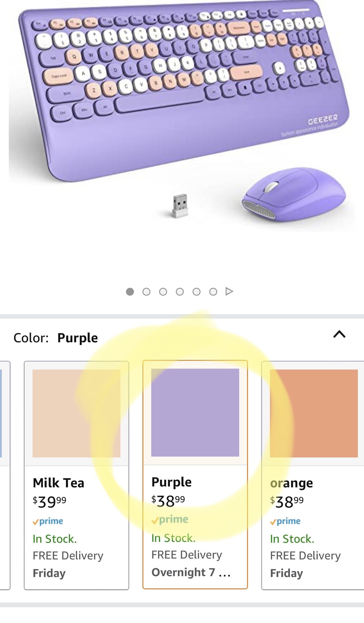Screen dimensions: 364x623
Task: Click the orange option $38.99 price
Action: pos(287,502)
